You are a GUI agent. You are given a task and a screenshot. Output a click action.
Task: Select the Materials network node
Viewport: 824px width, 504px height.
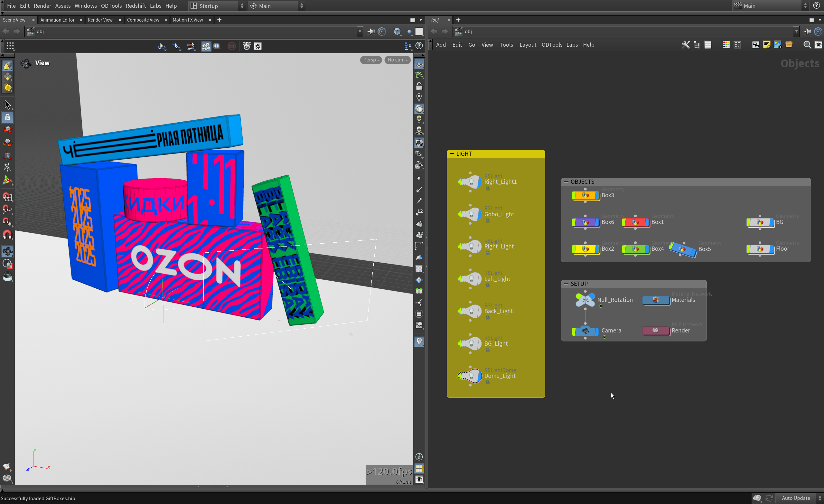click(x=655, y=300)
